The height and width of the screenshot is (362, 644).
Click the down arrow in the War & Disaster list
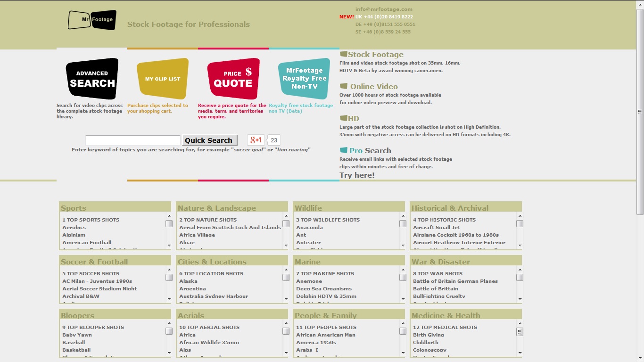520,299
